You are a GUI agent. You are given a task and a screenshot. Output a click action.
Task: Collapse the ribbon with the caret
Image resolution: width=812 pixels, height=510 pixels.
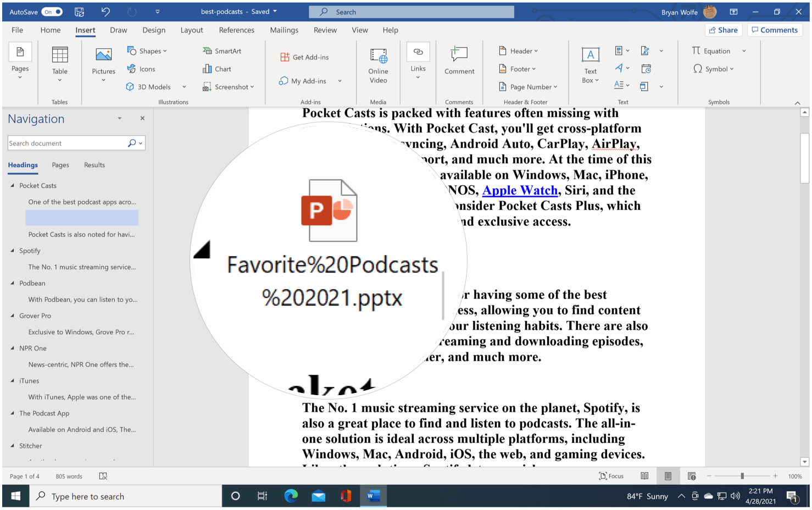[798, 103]
